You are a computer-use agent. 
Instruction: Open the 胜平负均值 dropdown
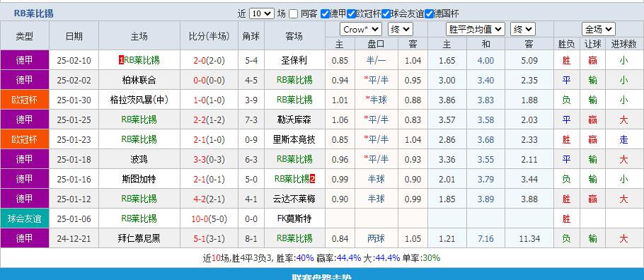pyautogui.click(x=475, y=30)
